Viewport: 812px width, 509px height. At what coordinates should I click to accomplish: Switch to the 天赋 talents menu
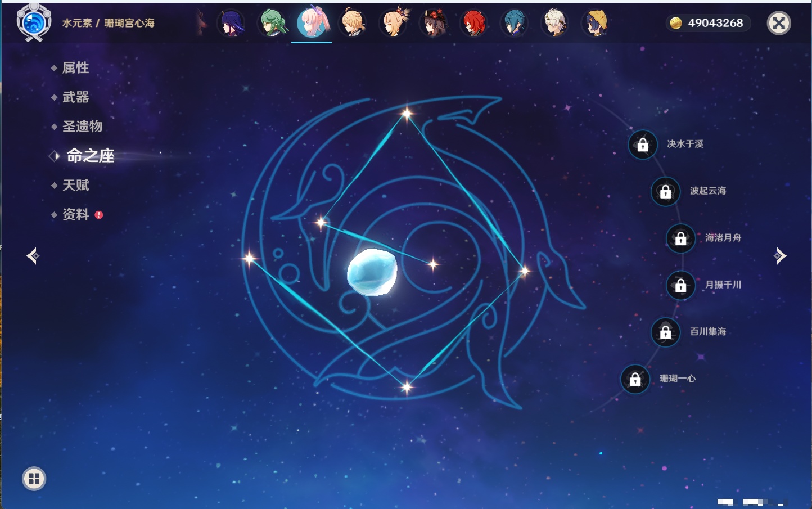click(75, 185)
